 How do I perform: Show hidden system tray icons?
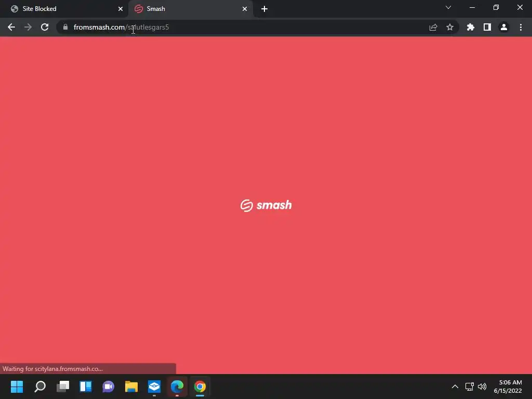coord(455,387)
